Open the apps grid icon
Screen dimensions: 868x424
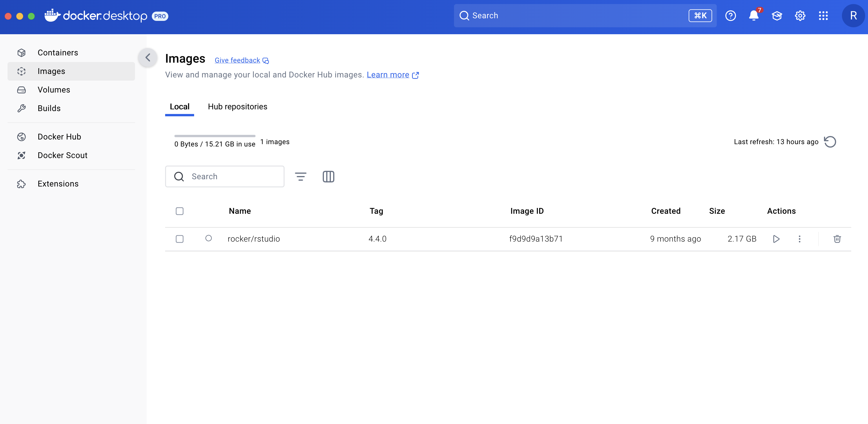(823, 16)
